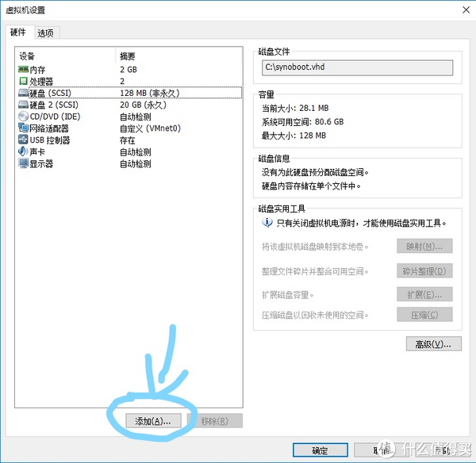Click the 碎片整理(D) button
The height and width of the screenshot is (463, 476).
point(424,271)
